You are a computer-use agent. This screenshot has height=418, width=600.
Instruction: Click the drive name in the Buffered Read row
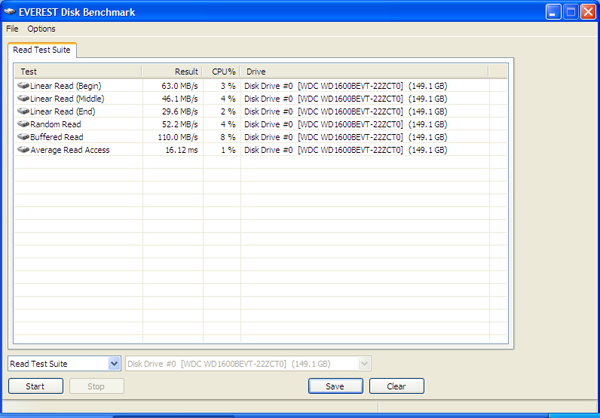pyautogui.click(x=346, y=137)
